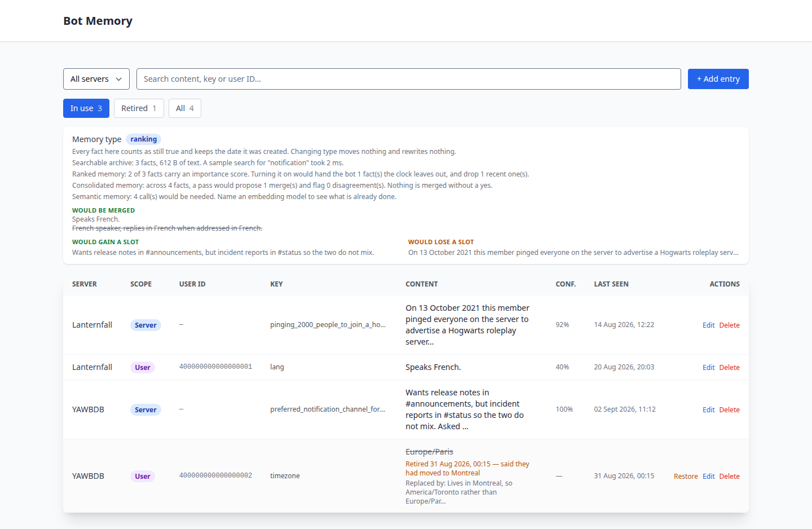
Task: Delete the lang entry
Action: 730,368
